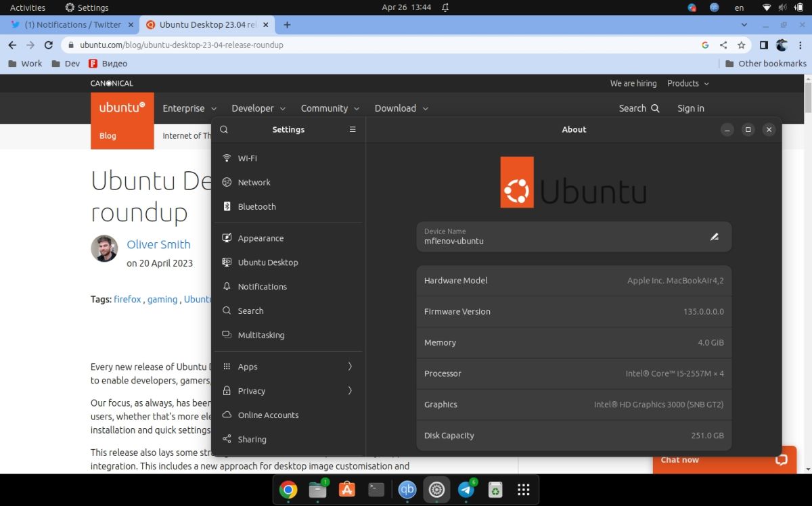This screenshot has width=812, height=506.
Task: Select the Ubuntu Desktop 23.04 tab
Action: point(207,24)
